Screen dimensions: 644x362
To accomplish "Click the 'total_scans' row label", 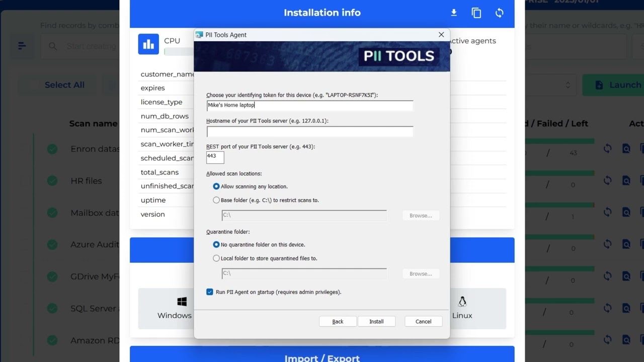I will [159, 172].
